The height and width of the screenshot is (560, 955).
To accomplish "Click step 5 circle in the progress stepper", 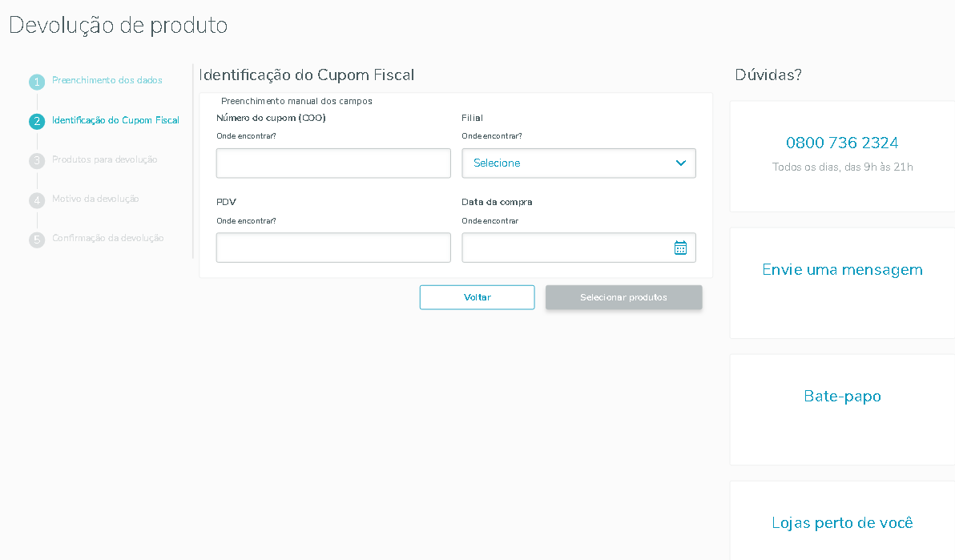I will (x=37, y=240).
